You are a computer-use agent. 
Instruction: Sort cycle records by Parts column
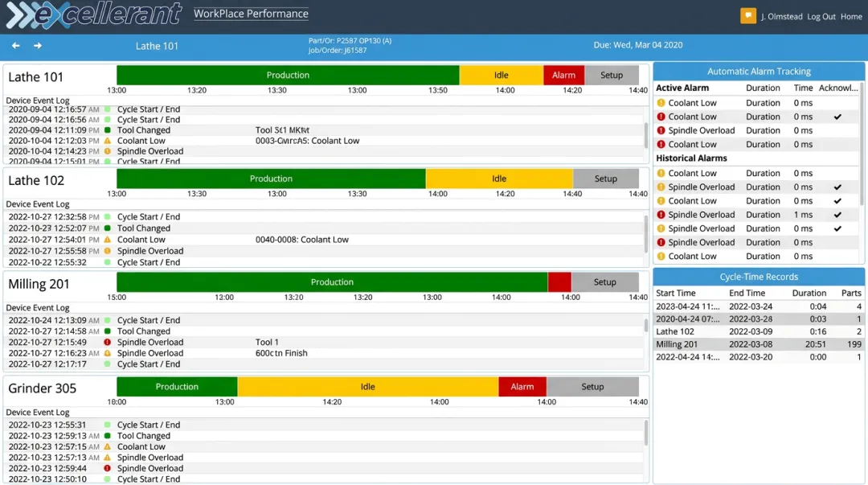[x=851, y=293]
